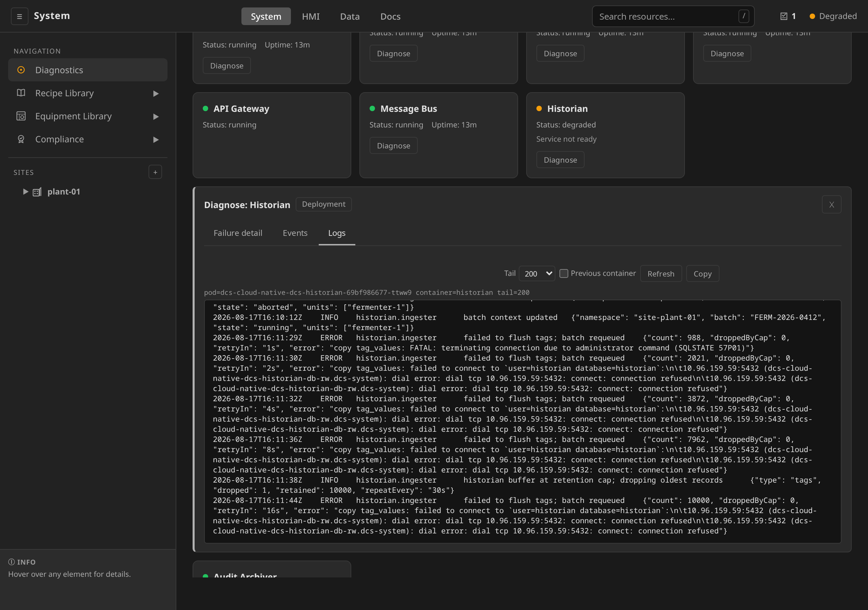Click the API Gateway green status dot
Screen dimensions: 868x610
[206, 108]
